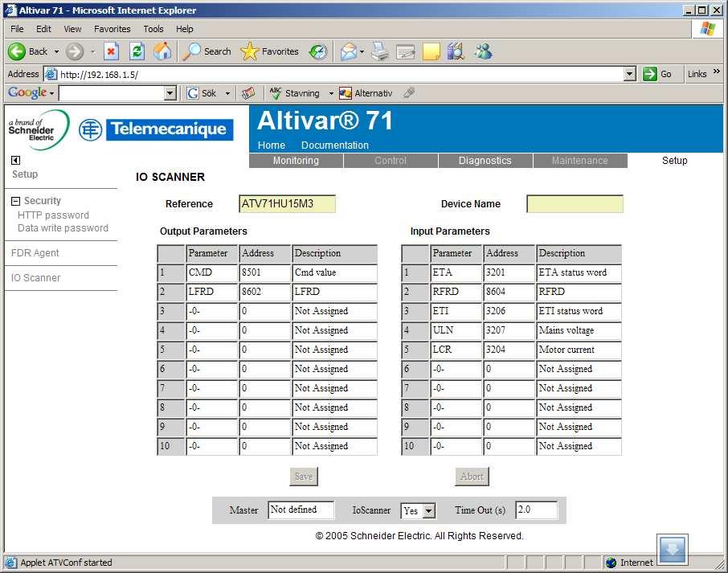Screen dimensions: 728x573
Task: Click the Search magnifier toolbar icon
Action: coord(190,51)
